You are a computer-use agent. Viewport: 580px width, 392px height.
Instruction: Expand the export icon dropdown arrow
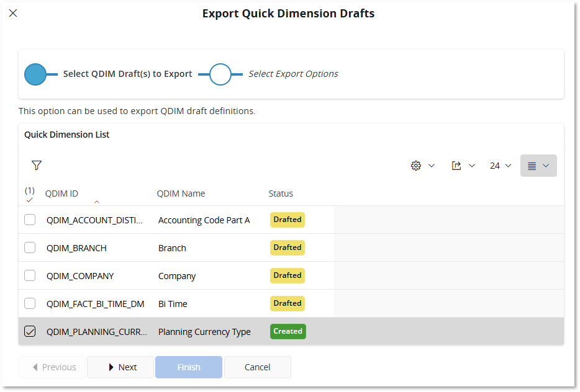coord(471,166)
